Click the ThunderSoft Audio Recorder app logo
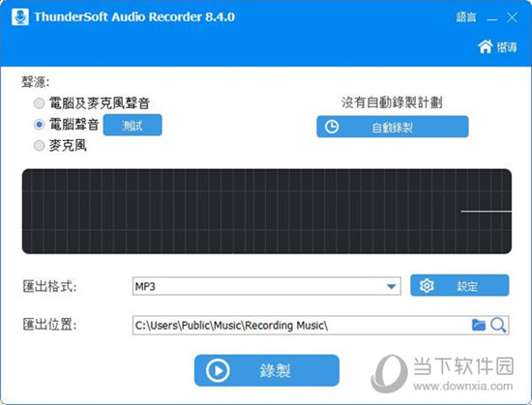Screen dimensions: 532x405 [x=20, y=17]
